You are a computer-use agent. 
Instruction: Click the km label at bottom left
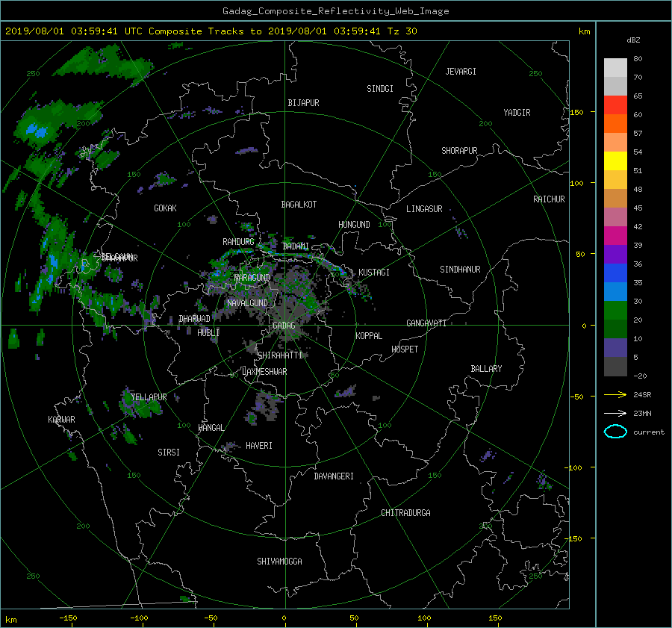[x=11, y=620]
